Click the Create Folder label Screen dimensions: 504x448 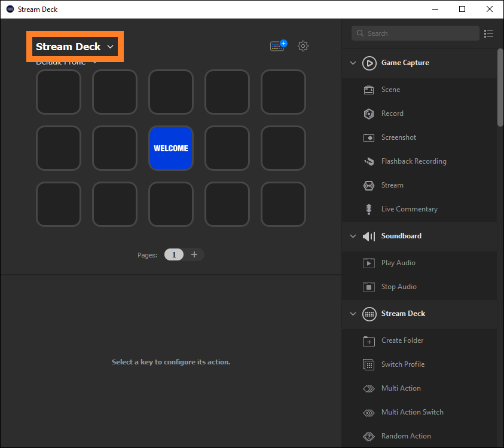(402, 340)
